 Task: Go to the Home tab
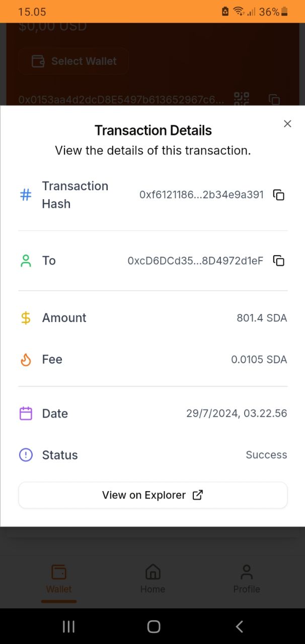pyautogui.click(x=152, y=579)
